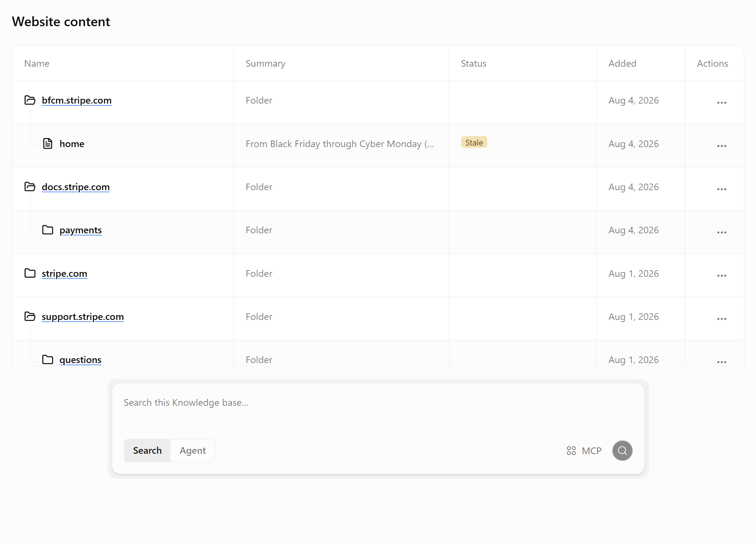This screenshot has width=756, height=544.
Task: Click Aug 4, 2026 date in payments row
Action: (x=633, y=230)
